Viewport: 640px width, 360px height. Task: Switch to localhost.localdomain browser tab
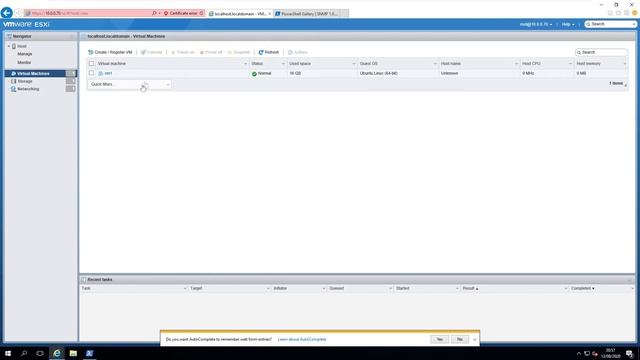click(240, 13)
